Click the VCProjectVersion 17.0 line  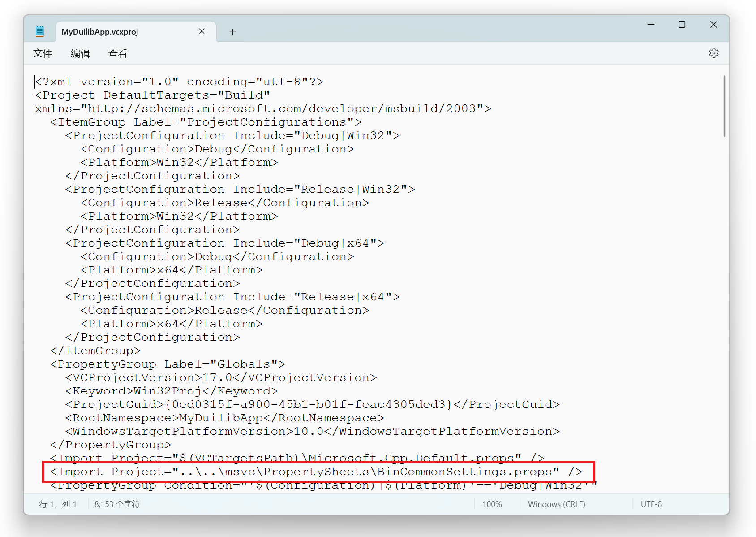[221, 377]
